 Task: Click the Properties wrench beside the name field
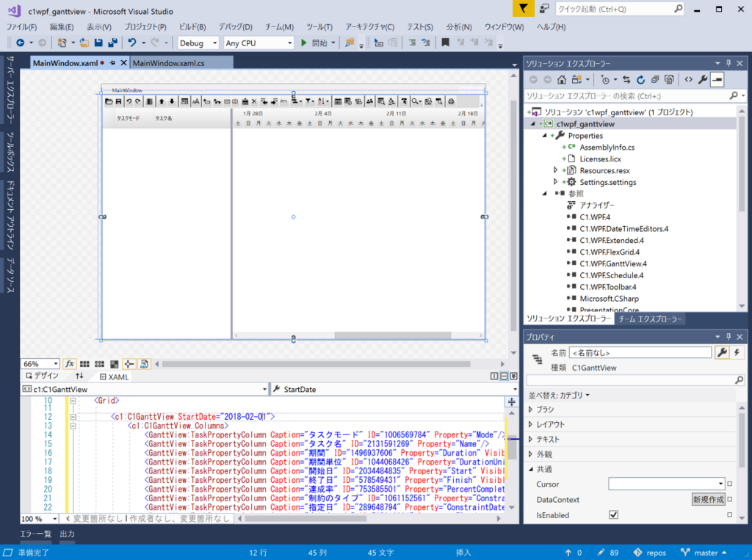coord(722,352)
